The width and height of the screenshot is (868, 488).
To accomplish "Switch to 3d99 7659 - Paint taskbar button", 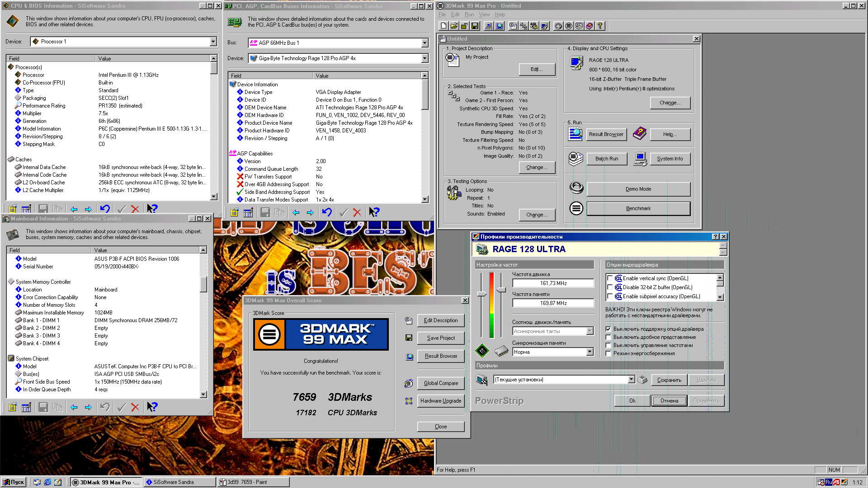I will pos(253,482).
